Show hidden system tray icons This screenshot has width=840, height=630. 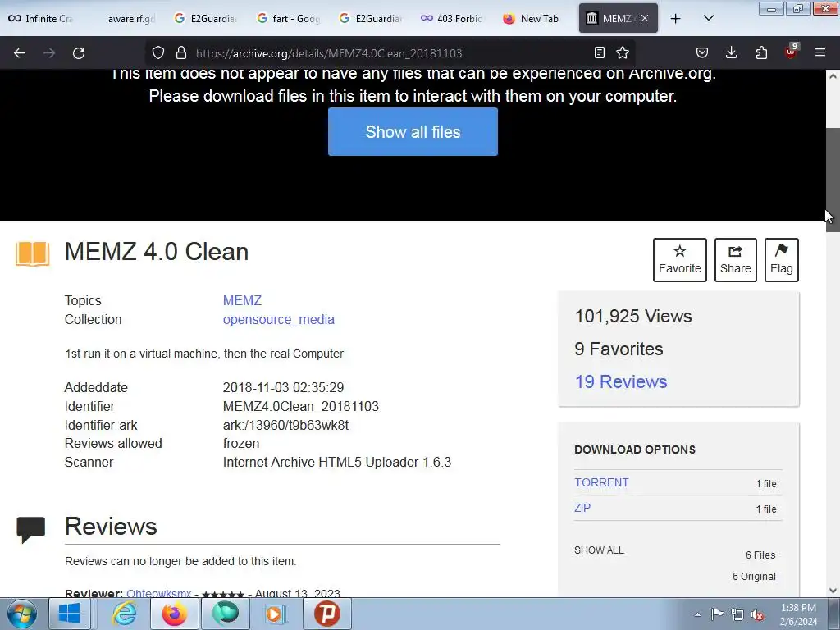tap(697, 614)
